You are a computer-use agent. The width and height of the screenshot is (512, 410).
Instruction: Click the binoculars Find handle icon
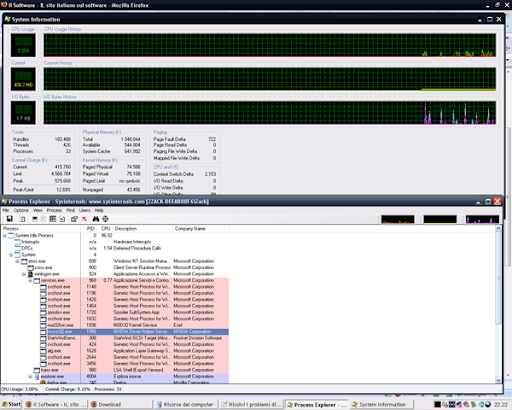[x=96, y=219]
